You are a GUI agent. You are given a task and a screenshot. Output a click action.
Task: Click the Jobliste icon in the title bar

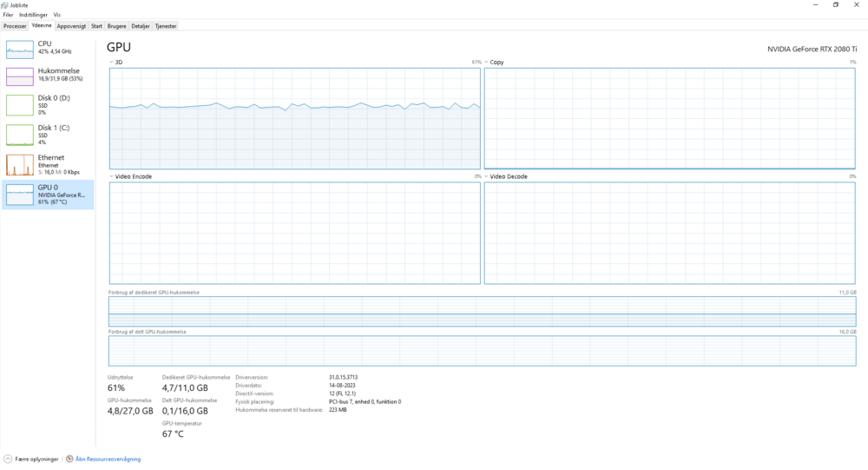(5, 4)
